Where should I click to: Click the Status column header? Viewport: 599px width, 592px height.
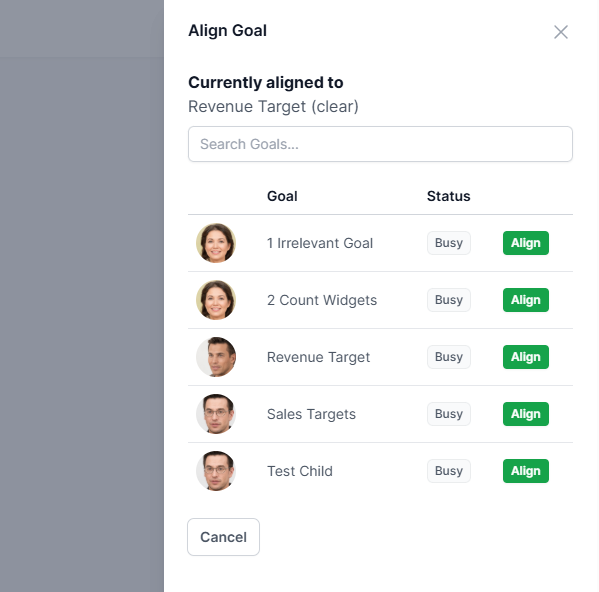448,196
